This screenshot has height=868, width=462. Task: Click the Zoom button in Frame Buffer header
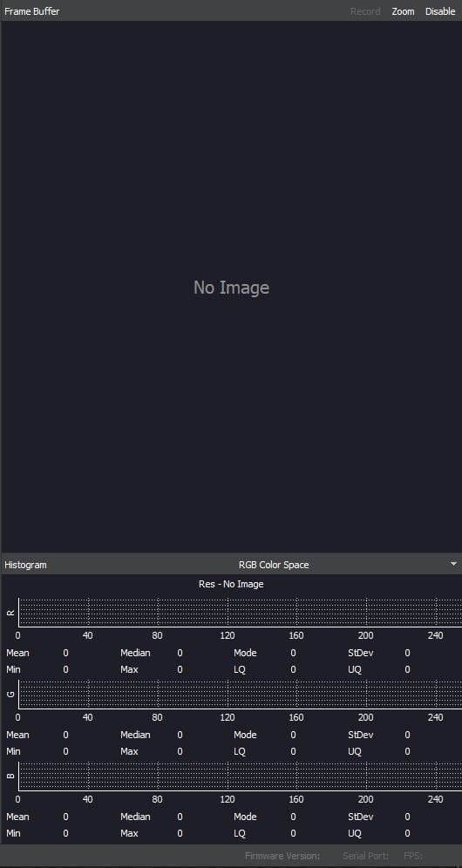(x=403, y=11)
